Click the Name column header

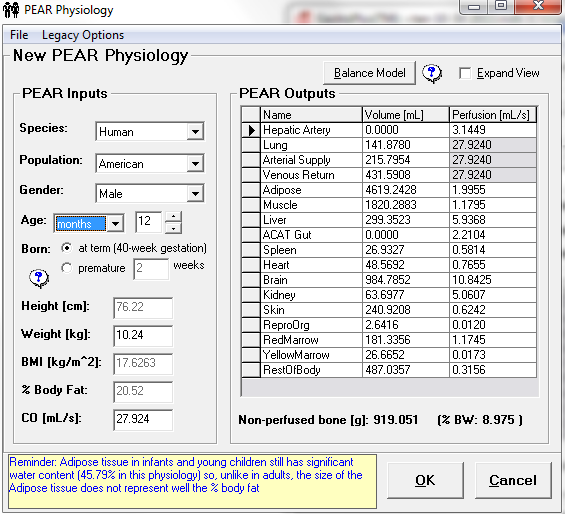coord(311,115)
